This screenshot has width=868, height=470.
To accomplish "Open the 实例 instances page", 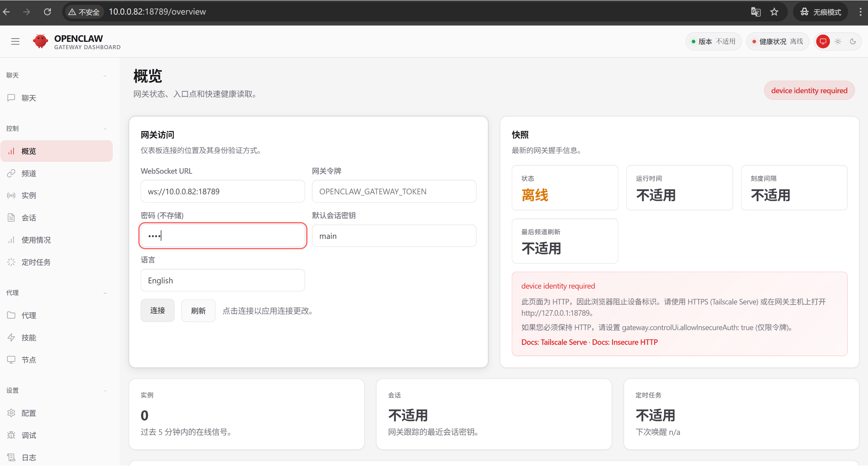I will tap(28, 196).
